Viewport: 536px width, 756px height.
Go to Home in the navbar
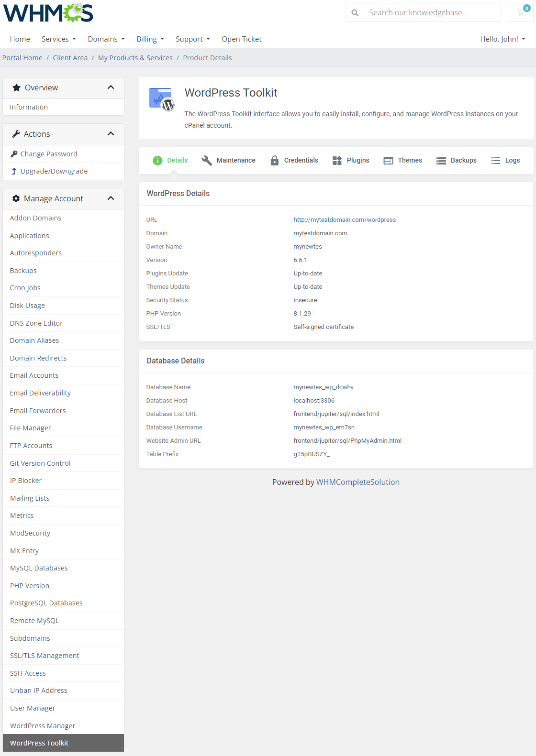20,39
